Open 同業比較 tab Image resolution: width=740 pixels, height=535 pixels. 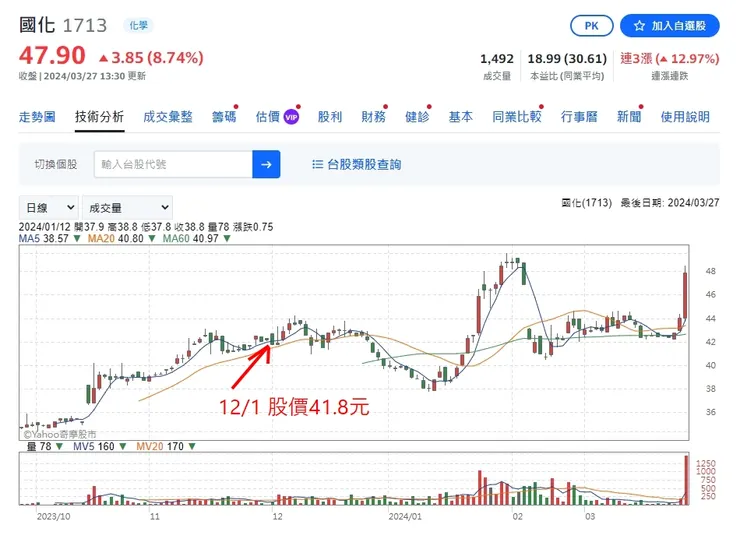tap(517, 117)
